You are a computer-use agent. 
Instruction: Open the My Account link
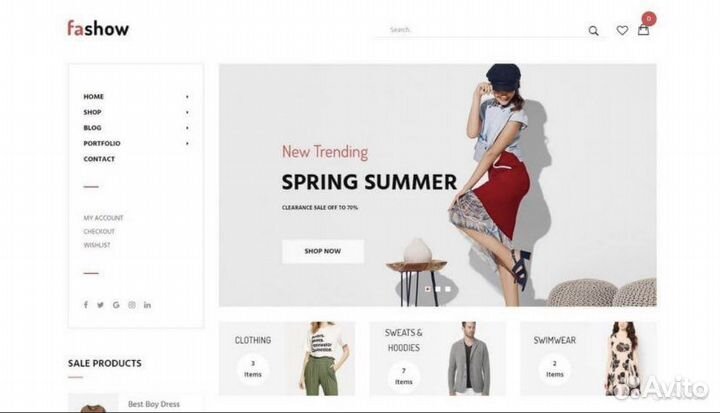tap(103, 218)
